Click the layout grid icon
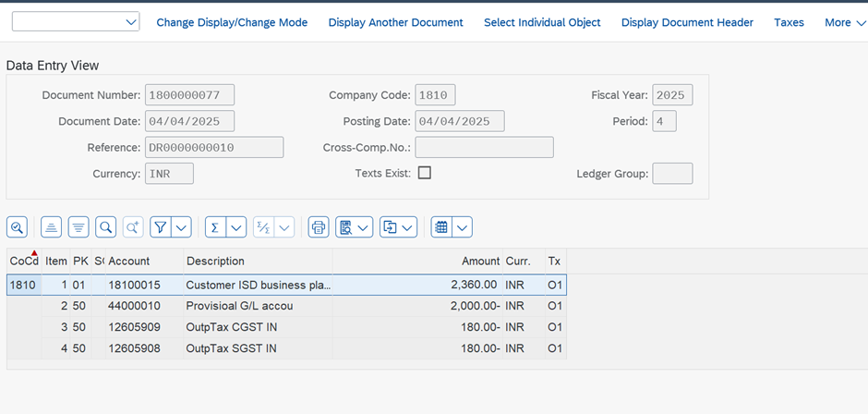 click(441, 227)
